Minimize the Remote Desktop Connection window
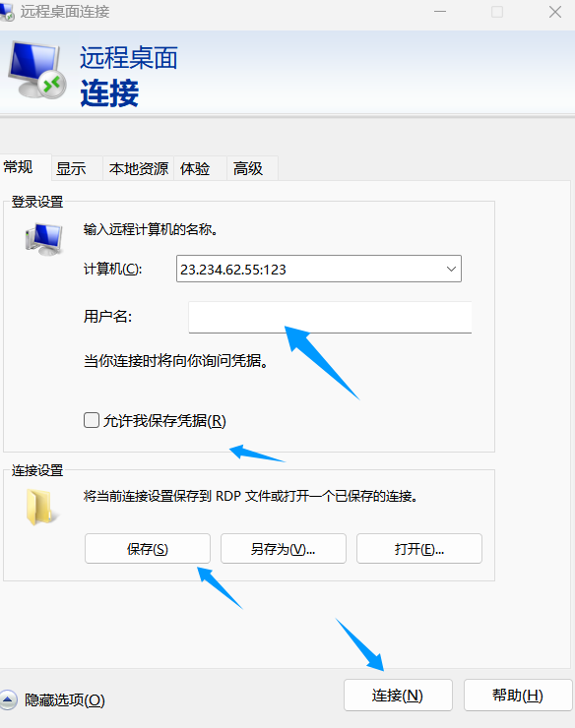 [440, 12]
